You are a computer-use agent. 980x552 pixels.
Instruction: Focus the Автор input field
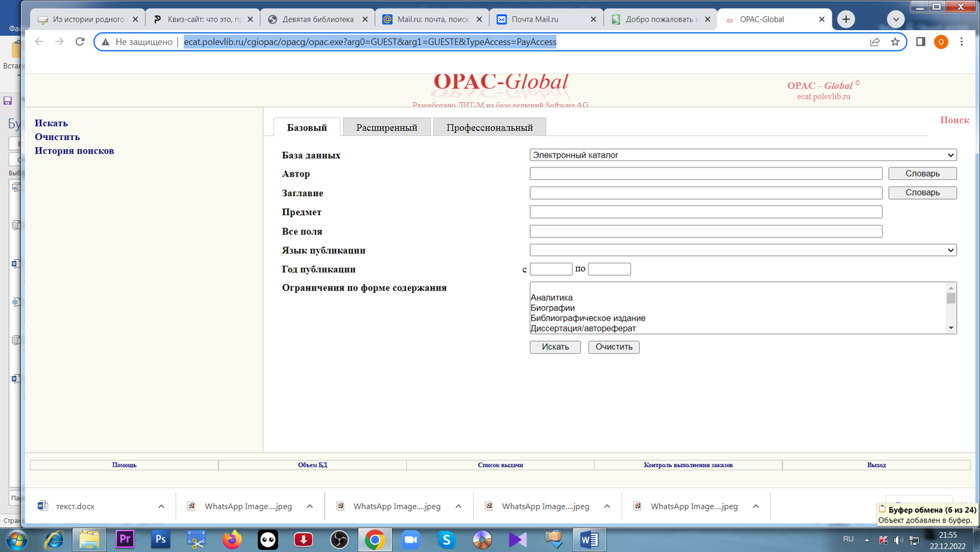click(x=706, y=174)
